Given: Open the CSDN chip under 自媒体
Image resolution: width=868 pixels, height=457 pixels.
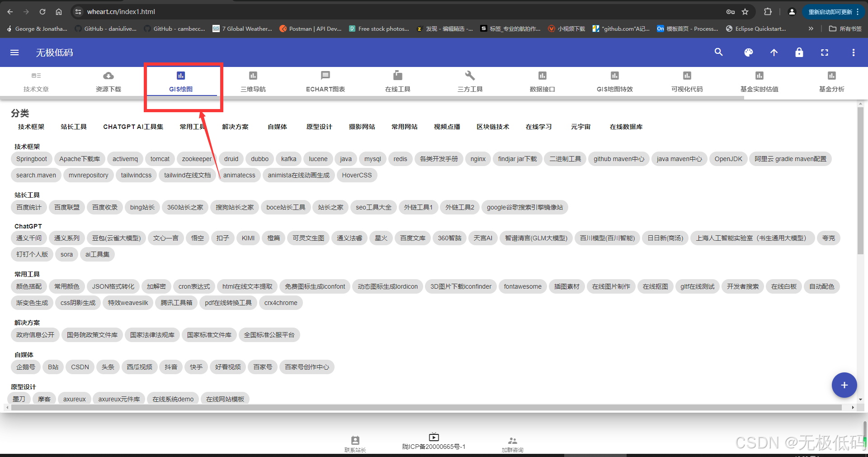Looking at the screenshot, I should point(80,367).
